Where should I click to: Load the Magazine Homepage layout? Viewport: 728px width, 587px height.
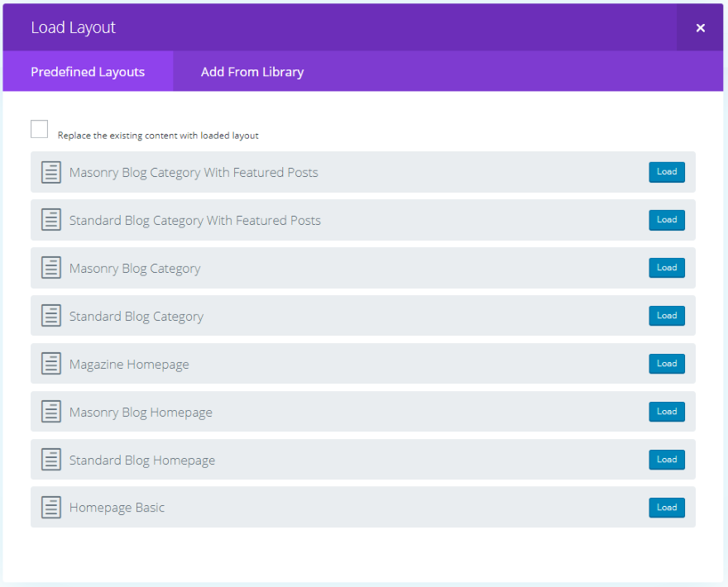(667, 364)
